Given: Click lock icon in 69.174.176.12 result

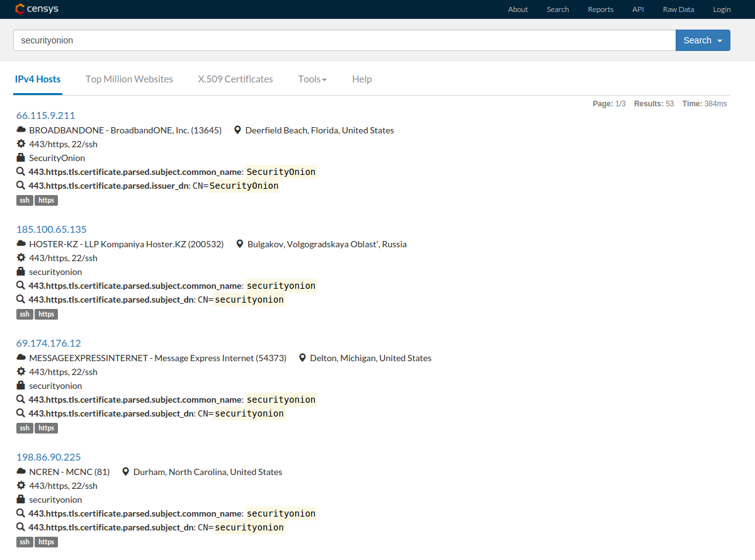Looking at the screenshot, I should [21, 385].
